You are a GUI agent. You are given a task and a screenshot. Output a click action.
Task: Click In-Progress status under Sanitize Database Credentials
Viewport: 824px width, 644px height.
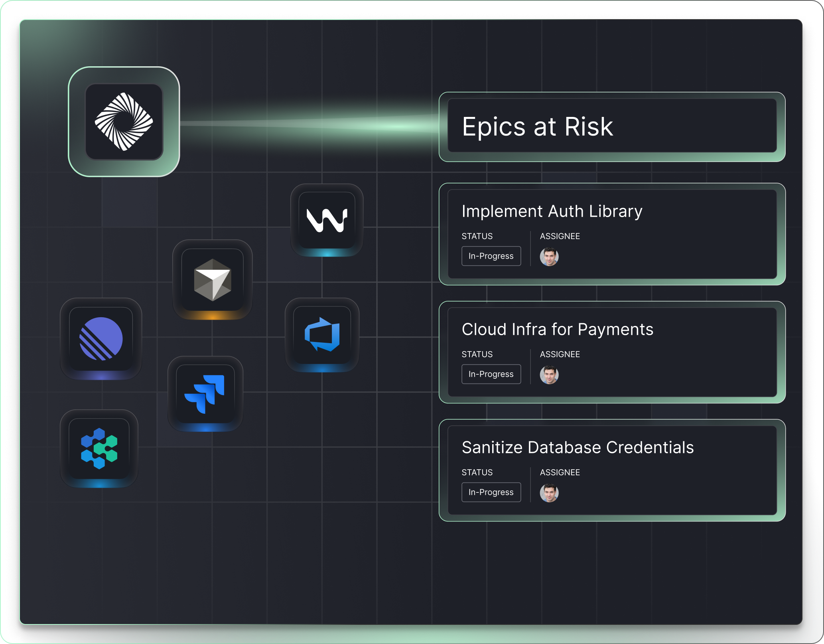click(491, 492)
